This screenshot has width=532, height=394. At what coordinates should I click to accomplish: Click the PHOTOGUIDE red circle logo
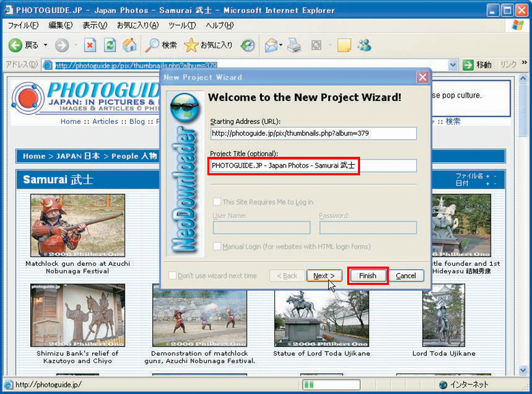(x=28, y=98)
